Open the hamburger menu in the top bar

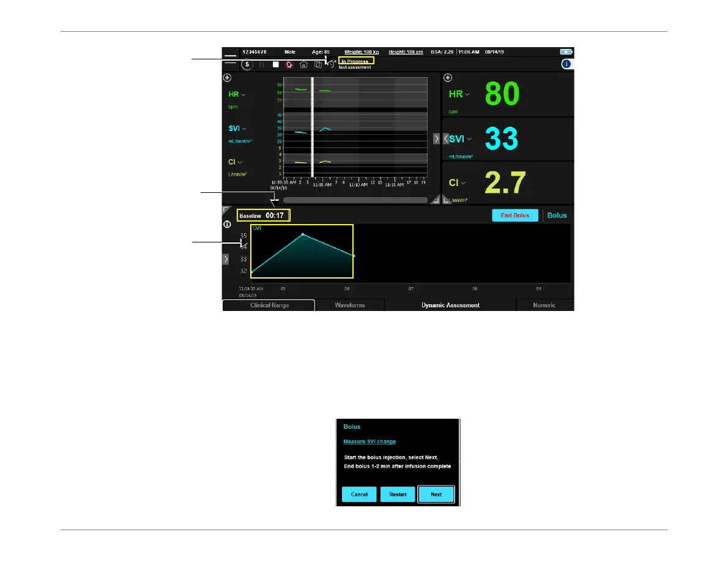pyautogui.click(x=230, y=59)
